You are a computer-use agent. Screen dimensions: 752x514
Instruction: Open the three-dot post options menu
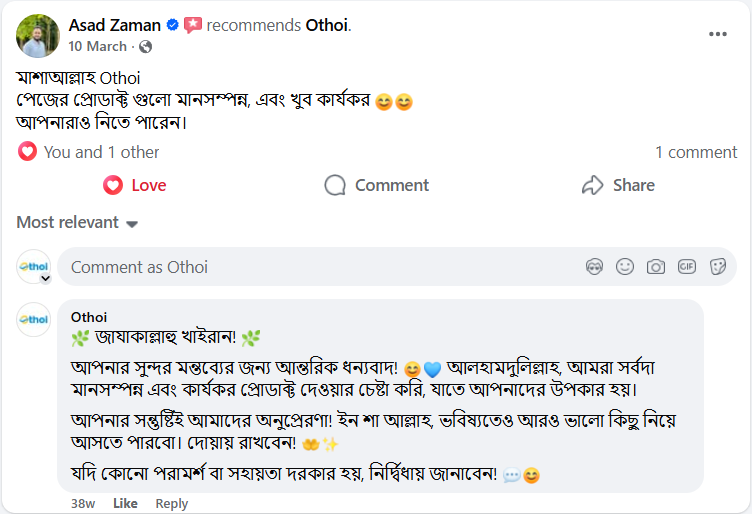(718, 34)
